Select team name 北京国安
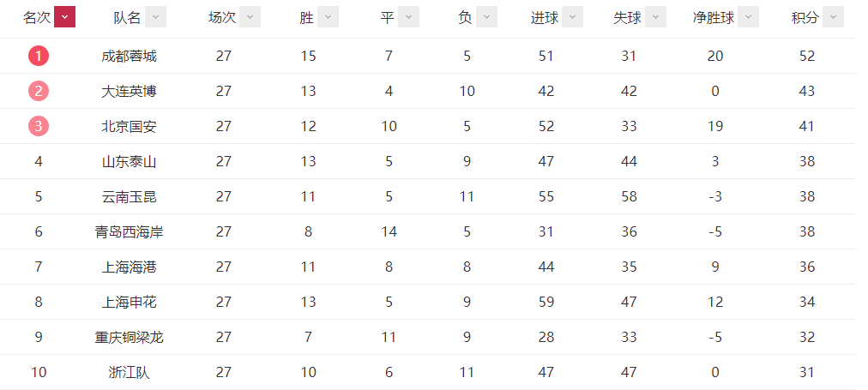The image size is (868, 390). (x=129, y=126)
